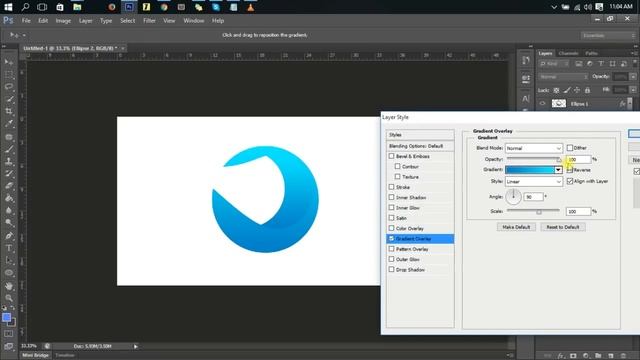Viewport: 640px width, 360px height.
Task: Switch to the Paths tab
Action: (x=591, y=53)
